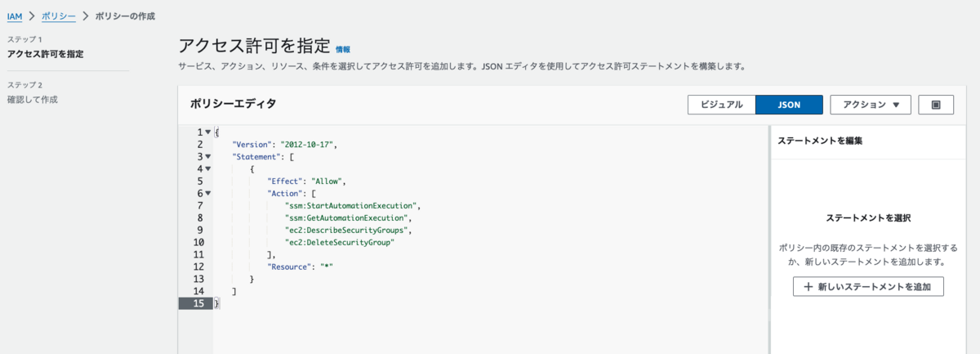Select step 1 アクセス許可を指定
The image size is (980, 354).
point(46,54)
